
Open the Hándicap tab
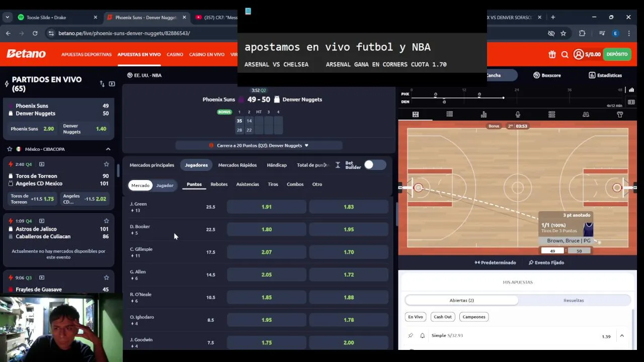pos(277,165)
